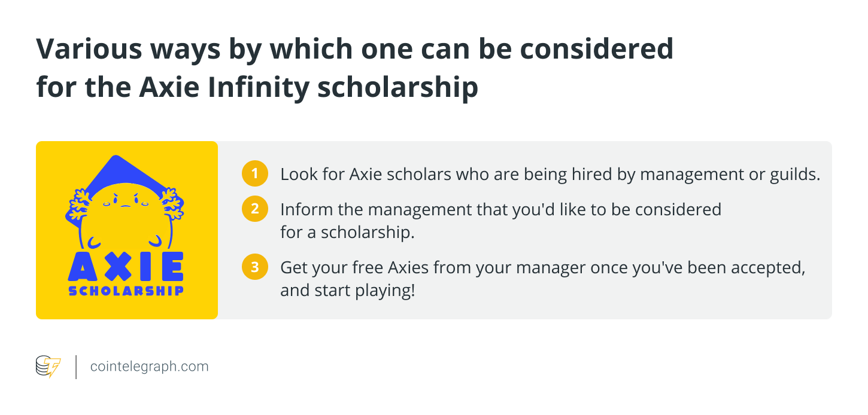Click step text about getting free Axies
This screenshot has width=868, height=415.
pyautogui.click(x=542, y=279)
